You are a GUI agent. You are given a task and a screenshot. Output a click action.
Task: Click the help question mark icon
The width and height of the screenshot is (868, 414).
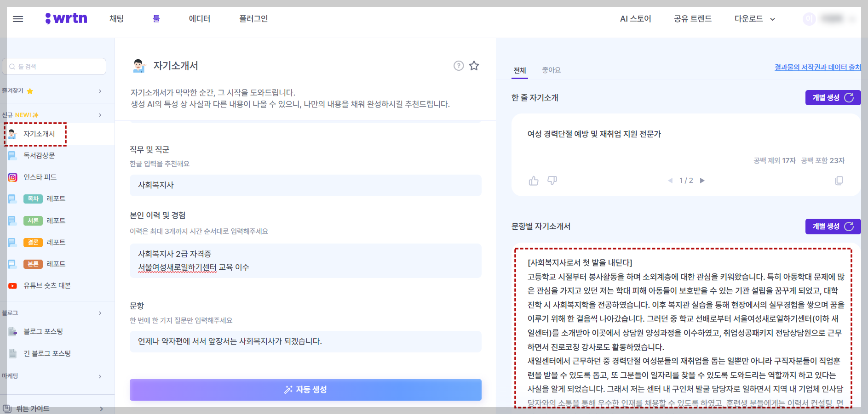coord(459,66)
